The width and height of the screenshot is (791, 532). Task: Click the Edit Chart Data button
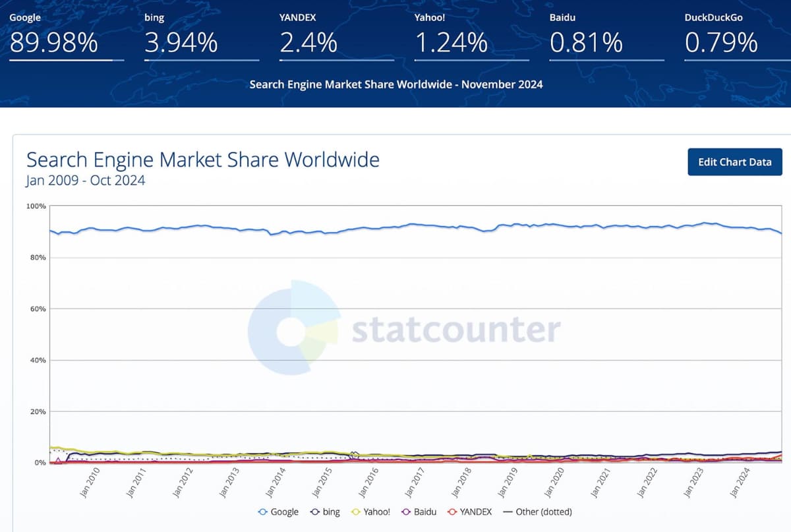[x=734, y=162]
